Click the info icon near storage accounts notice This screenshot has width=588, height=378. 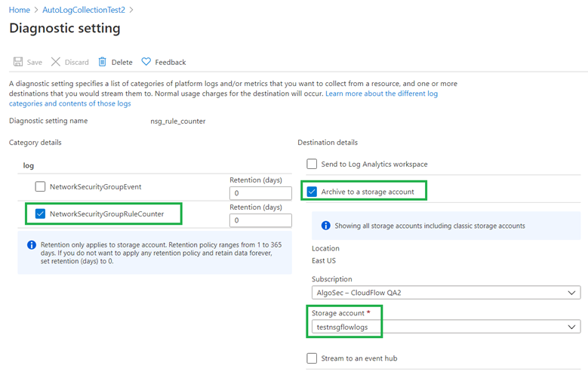[x=325, y=226]
